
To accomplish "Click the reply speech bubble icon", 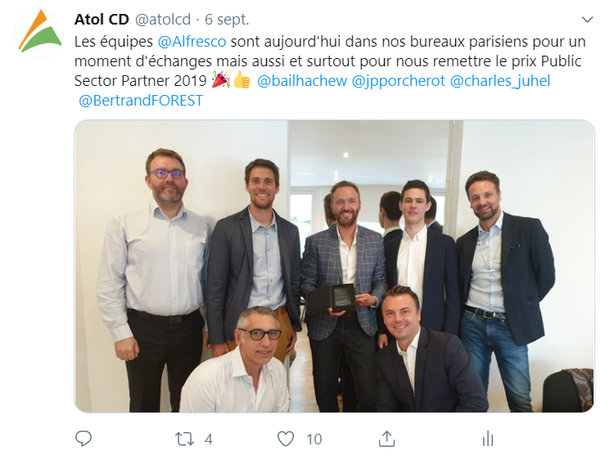I will tap(83, 439).
